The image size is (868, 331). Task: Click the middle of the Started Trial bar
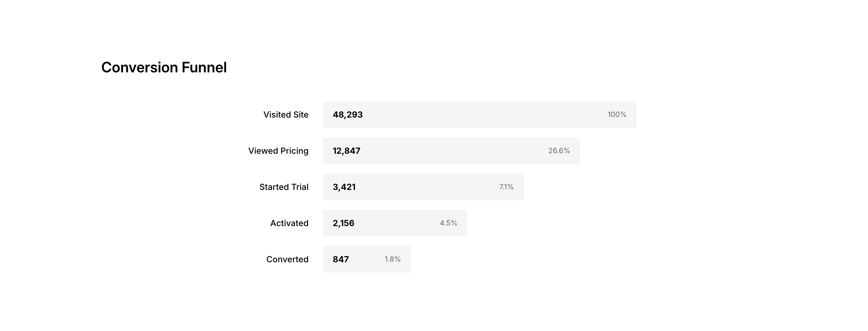tap(423, 187)
